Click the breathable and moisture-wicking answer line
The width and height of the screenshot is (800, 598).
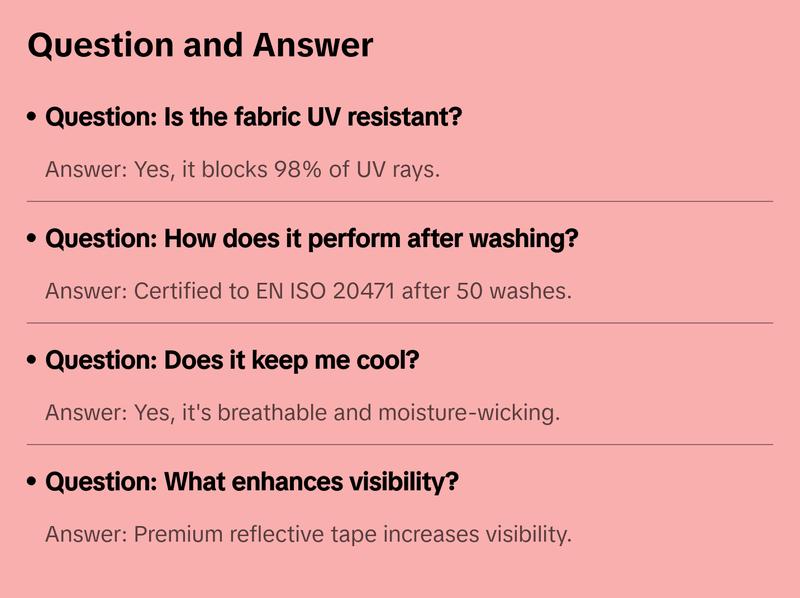click(302, 413)
